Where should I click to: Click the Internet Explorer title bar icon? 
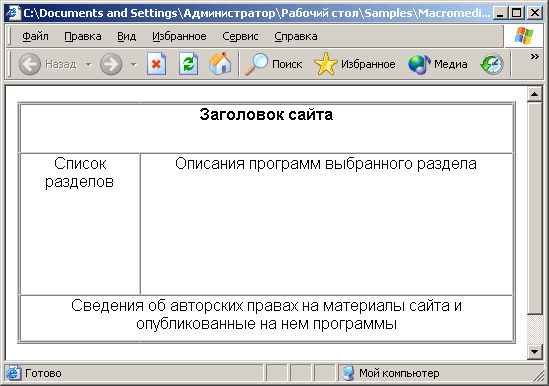point(13,13)
